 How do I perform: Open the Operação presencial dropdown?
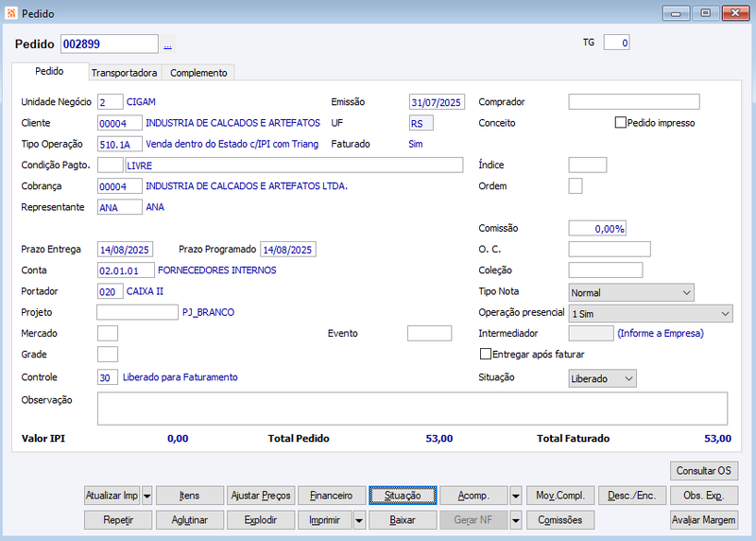coord(650,314)
